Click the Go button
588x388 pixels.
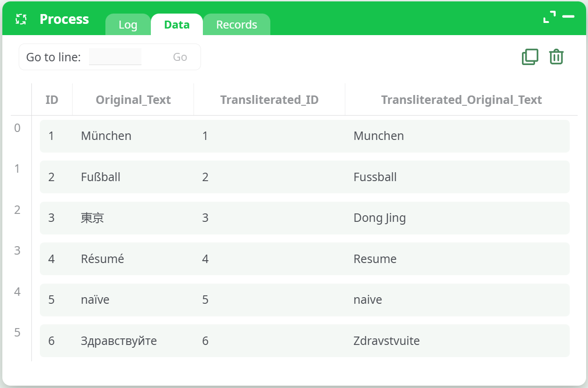[x=180, y=57]
